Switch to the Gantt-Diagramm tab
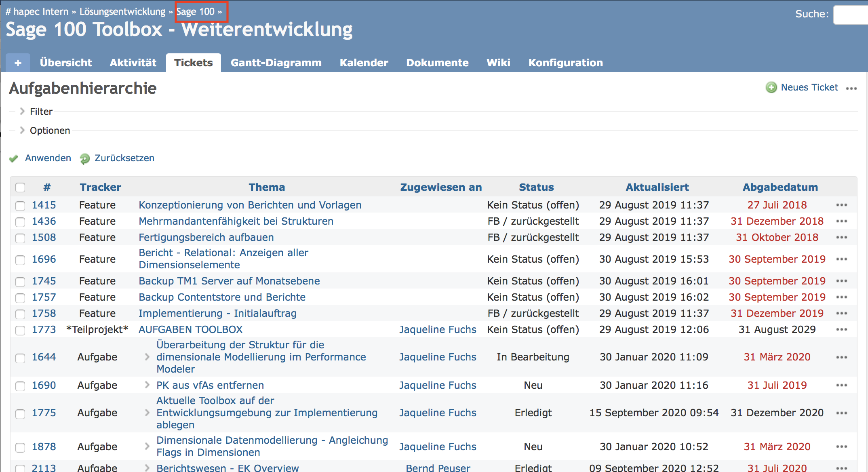The width and height of the screenshot is (868, 472). [x=276, y=63]
